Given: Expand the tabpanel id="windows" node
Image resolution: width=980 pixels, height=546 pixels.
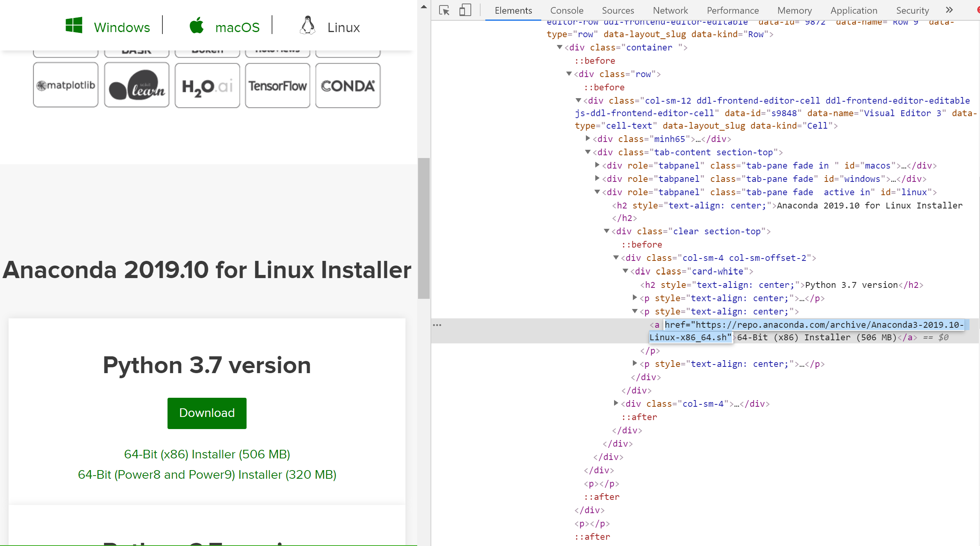Looking at the screenshot, I should coord(597,178).
